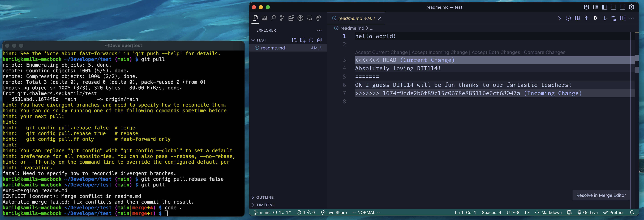Open the Search view in activity bar

pos(273,18)
